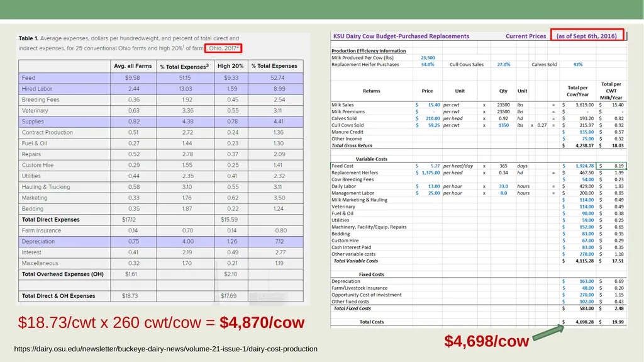Select the 23,500 milk produced value
This screenshot has height=362, width=644.
(428, 57)
